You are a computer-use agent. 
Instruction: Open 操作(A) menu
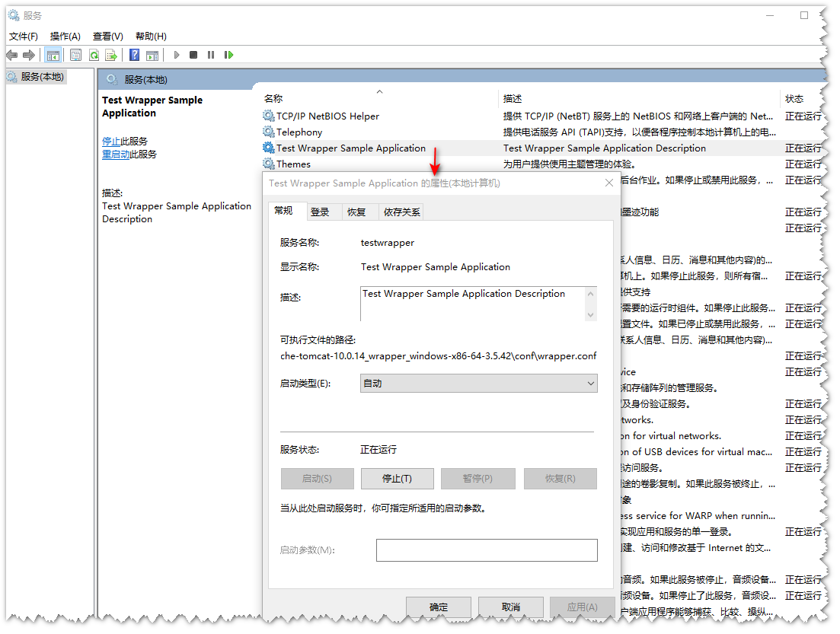tap(65, 36)
